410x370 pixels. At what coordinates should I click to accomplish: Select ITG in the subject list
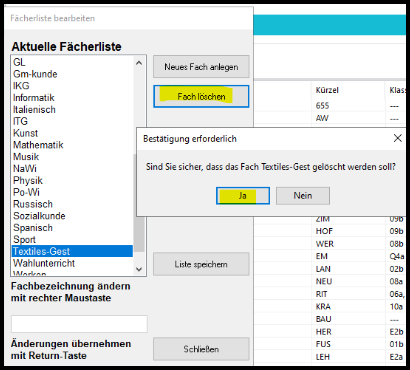72,121
